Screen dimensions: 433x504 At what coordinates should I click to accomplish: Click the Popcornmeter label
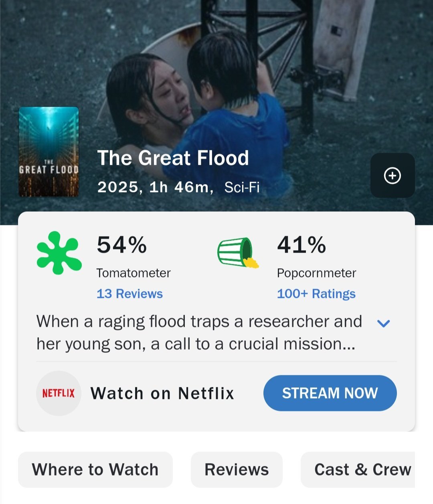316,273
